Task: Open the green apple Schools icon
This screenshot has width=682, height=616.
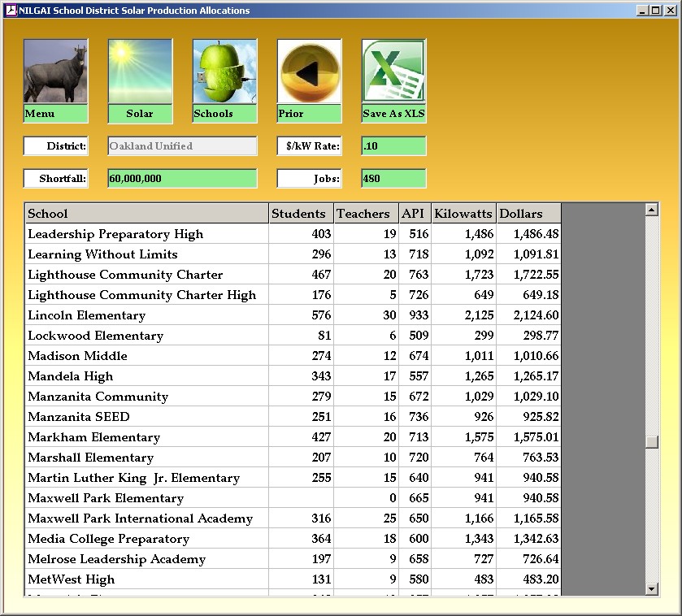Action: [224, 72]
